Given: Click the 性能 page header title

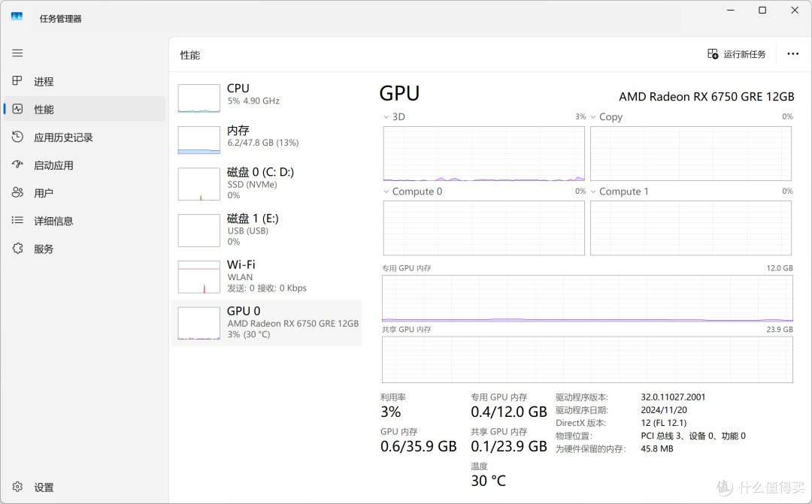Looking at the screenshot, I should coord(190,56).
